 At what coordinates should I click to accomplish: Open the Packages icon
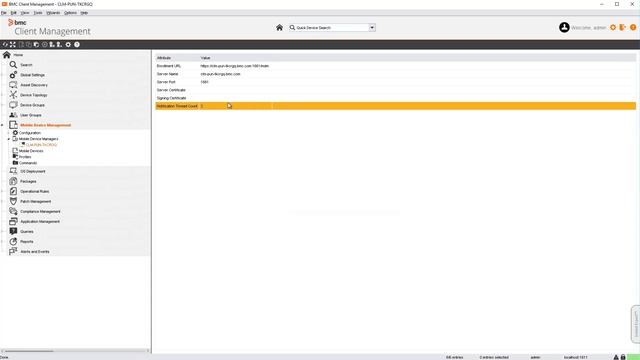click(x=13, y=181)
